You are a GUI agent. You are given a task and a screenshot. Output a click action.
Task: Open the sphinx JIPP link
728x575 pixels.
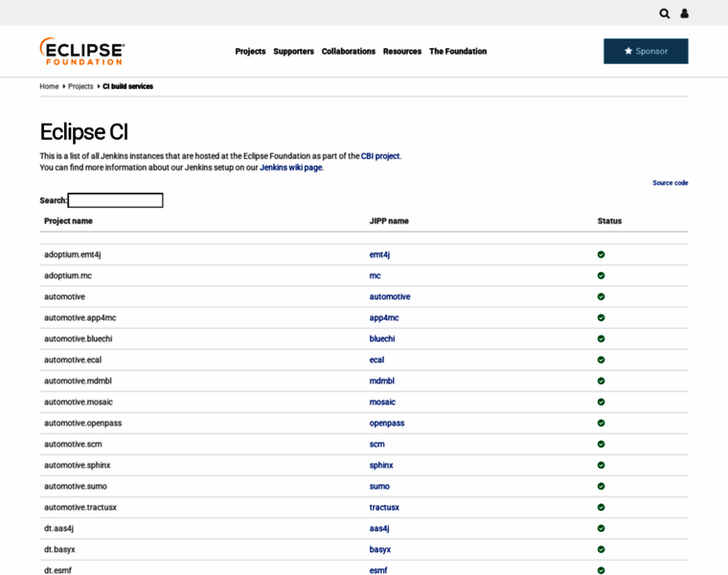tap(380, 465)
